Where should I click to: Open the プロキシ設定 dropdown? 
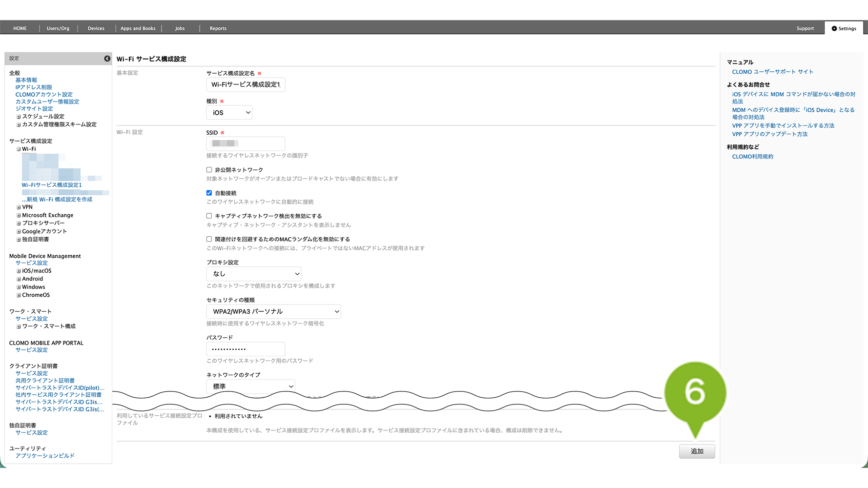tap(254, 274)
